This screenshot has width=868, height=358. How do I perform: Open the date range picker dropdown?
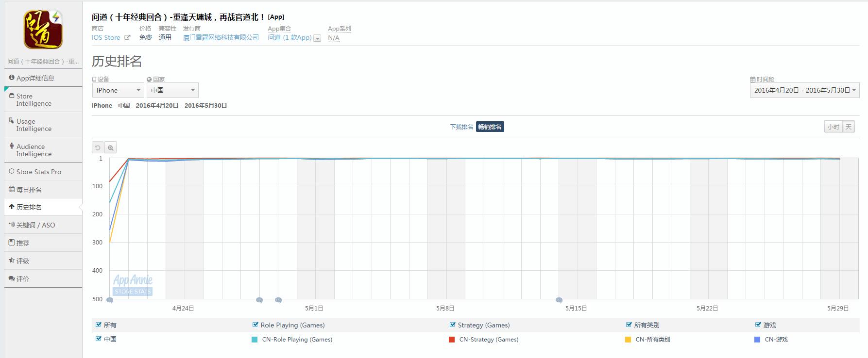coord(804,90)
